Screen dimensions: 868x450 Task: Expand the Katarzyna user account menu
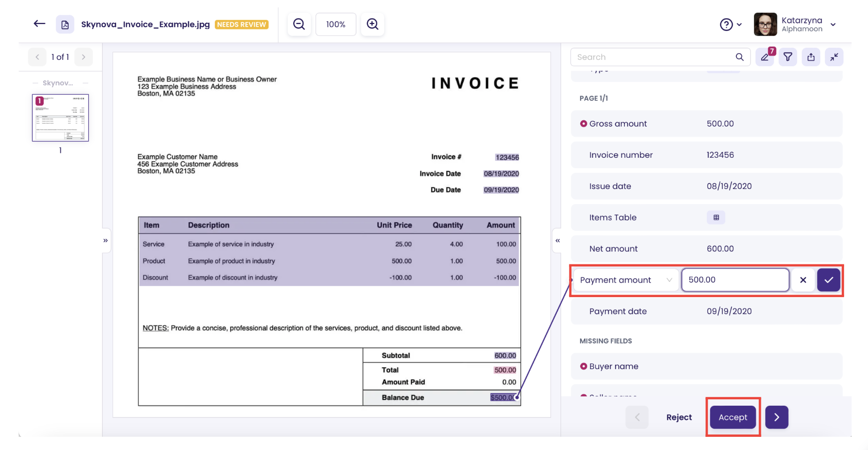tap(833, 24)
